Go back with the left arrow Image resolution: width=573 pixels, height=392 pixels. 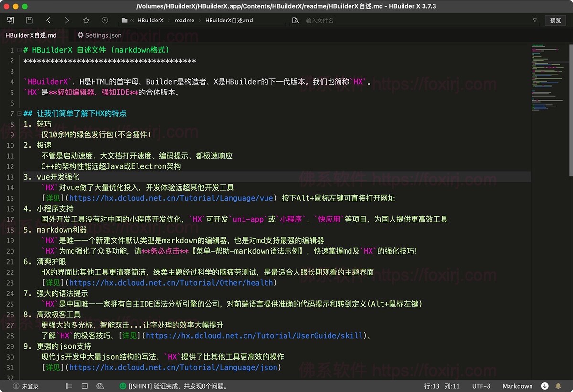coord(48,21)
